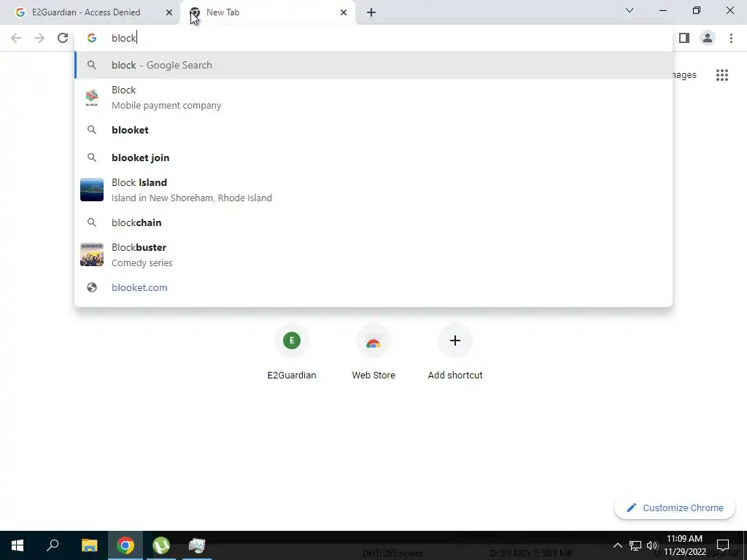Open the Google apps grid
Image resolution: width=747 pixels, height=560 pixels.
[x=721, y=75]
